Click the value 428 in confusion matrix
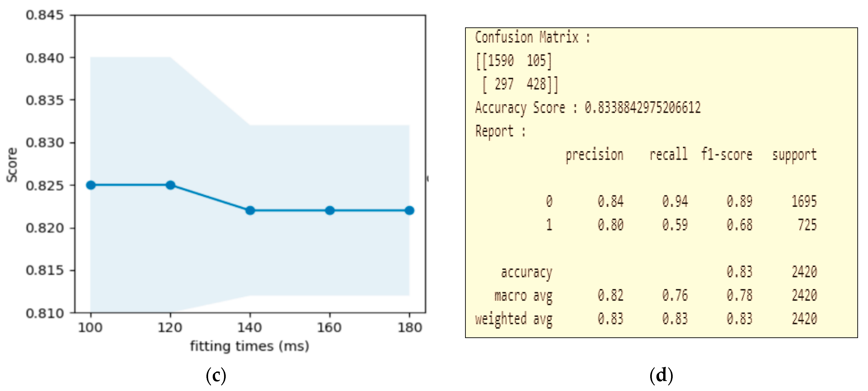 coord(536,84)
